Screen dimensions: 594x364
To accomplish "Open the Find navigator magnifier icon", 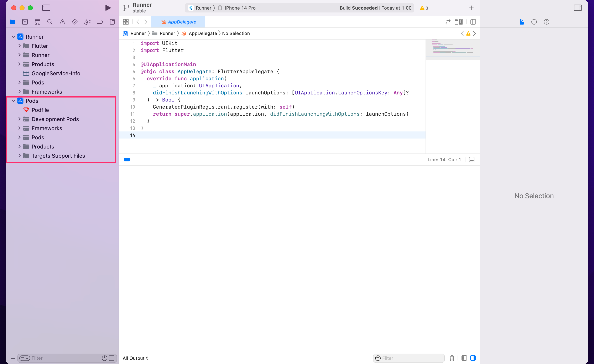I will [x=50, y=22].
